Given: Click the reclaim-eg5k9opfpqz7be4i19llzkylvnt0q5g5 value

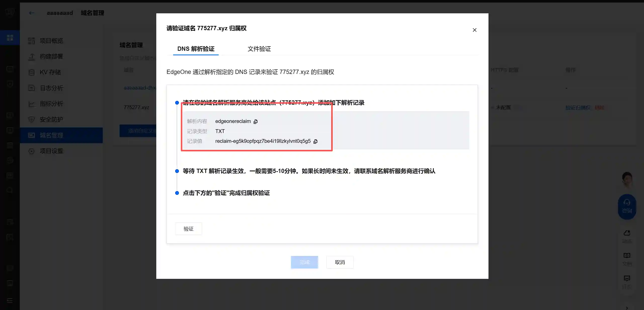Looking at the screenshot, I should point(263,141).
